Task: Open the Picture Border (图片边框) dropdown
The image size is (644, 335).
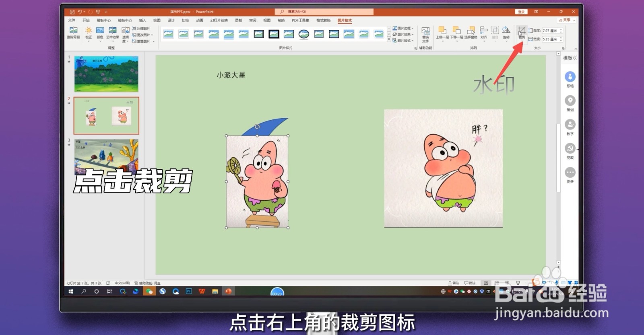Action: (x=403, y=28)
